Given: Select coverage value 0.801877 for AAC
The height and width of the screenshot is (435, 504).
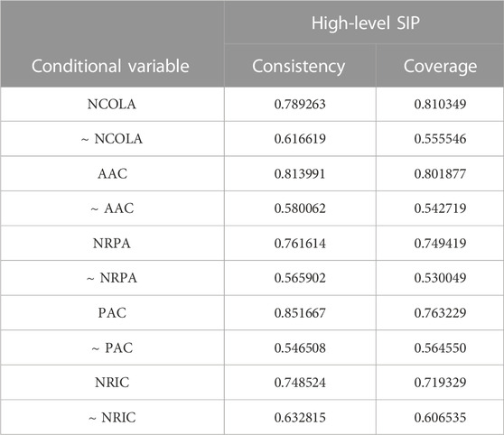Looking at the screenshot, I should [440, 174].
